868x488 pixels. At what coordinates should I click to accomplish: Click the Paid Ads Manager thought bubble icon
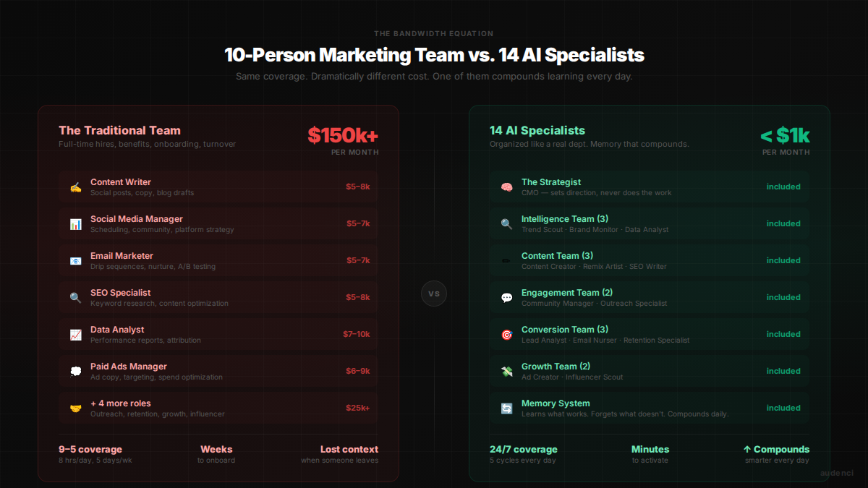[75, 372]
